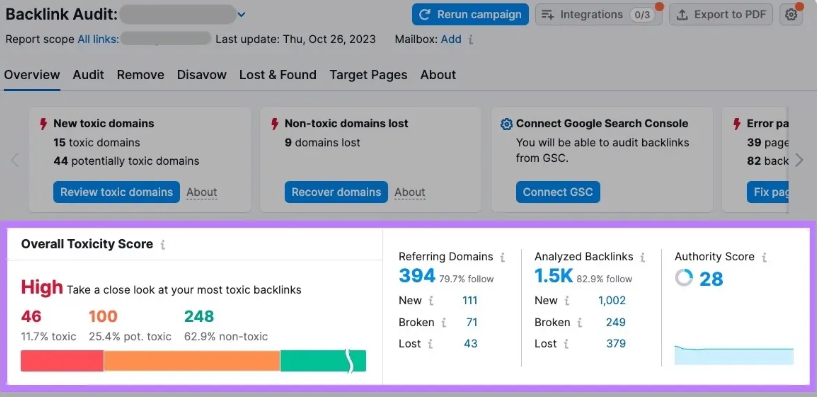Open info icon beside Analyzed Backlinks New
The height and width of the screenshot is (397, 817).
[566, 301]
